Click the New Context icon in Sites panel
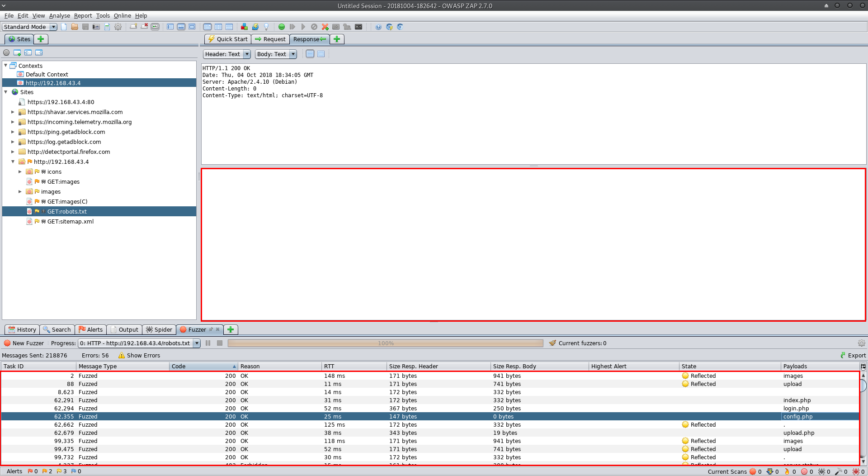 click(17, 52)
